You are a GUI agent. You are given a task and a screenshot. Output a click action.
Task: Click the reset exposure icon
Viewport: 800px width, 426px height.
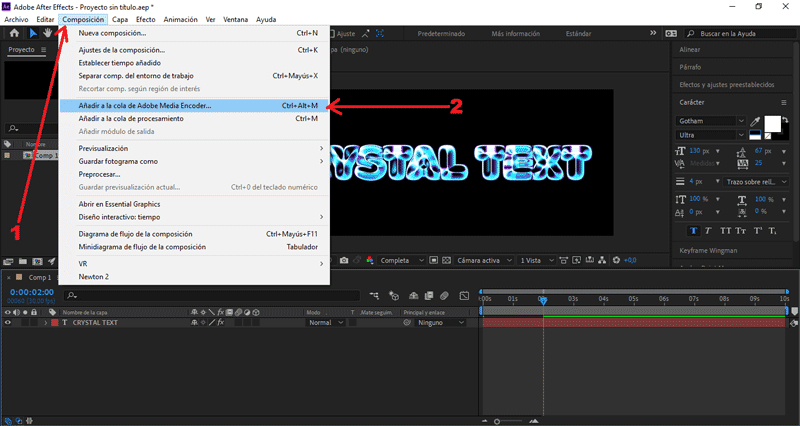point(616,260)
